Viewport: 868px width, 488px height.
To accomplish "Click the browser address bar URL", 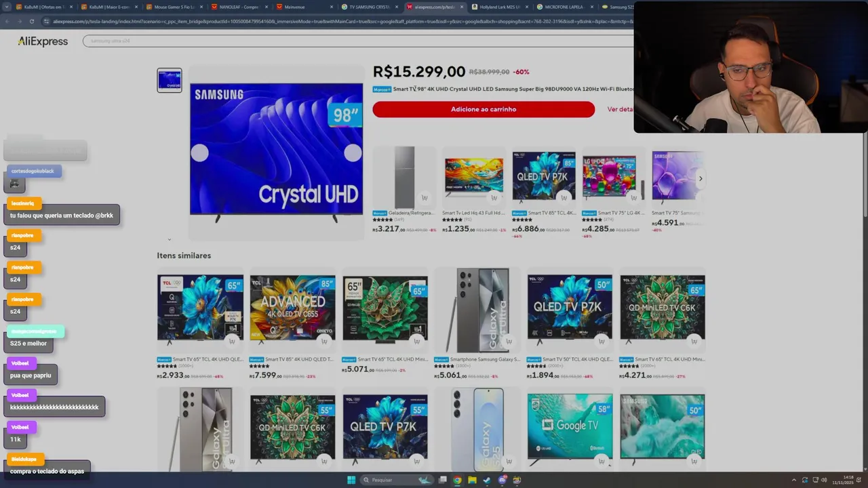I will coord(342,21).
